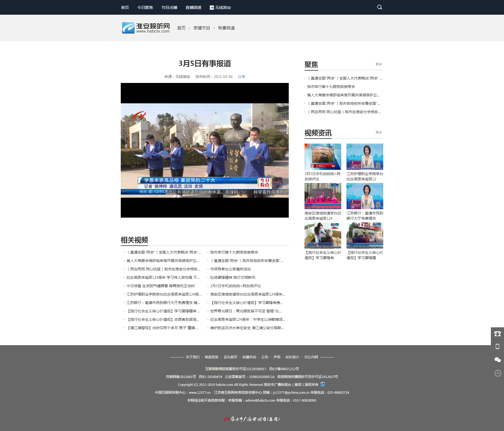
Task: Open 更多 link beside 聚焦 heading
Action: pos(379,64)
